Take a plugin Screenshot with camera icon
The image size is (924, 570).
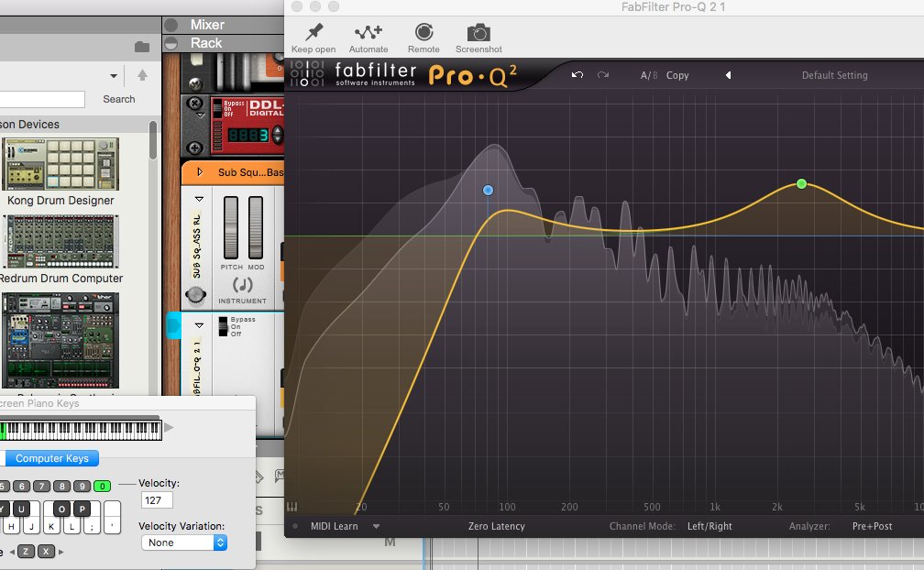pyautogui.click(x=478, y=32)
